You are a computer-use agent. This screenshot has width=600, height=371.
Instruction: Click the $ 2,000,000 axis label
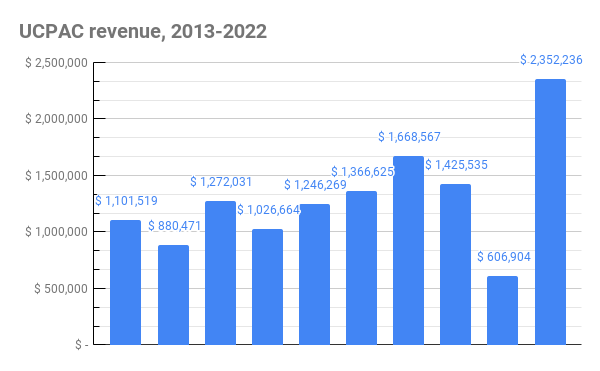[x=56, y=119]
